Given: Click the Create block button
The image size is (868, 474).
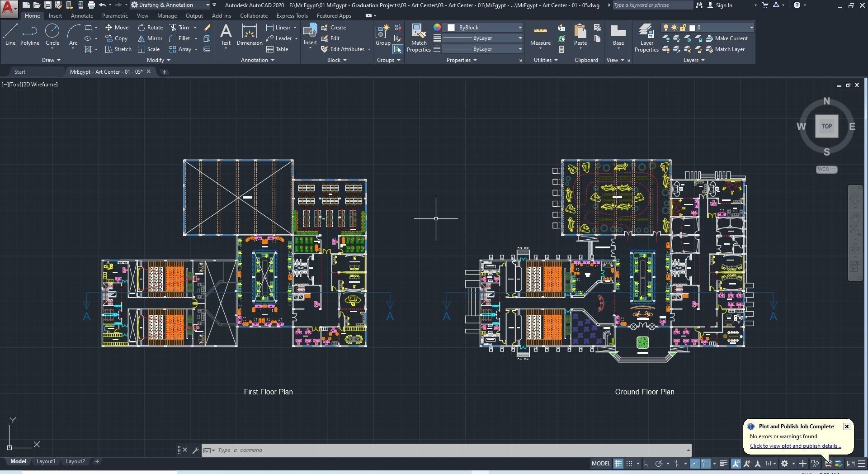Looking at the screenshot, I should (x=334, y=28).
